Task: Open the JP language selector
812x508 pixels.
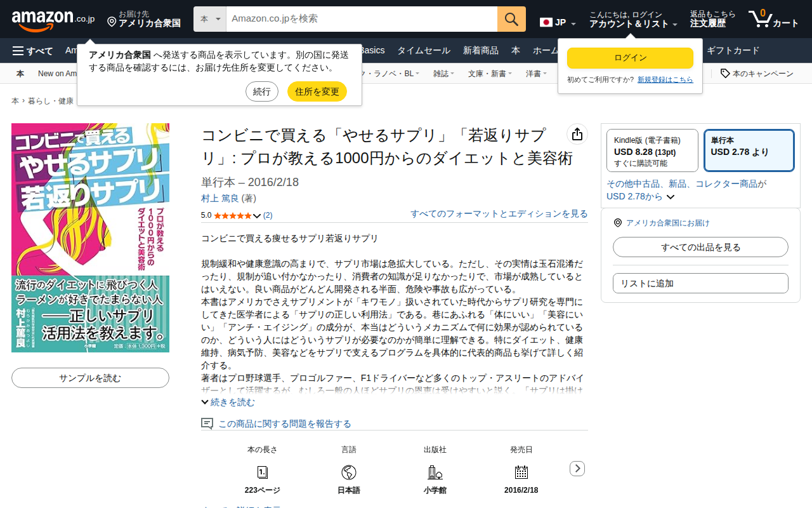Action: (558, 23)
